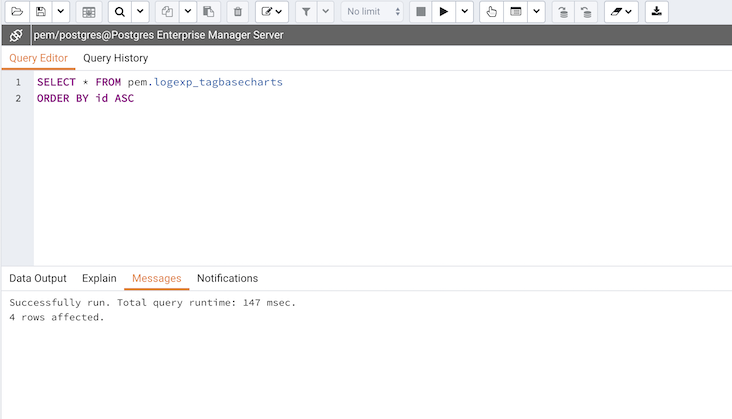Expand the Explain options dropdown
Screen dimensions: 732x419
[536, 12]
